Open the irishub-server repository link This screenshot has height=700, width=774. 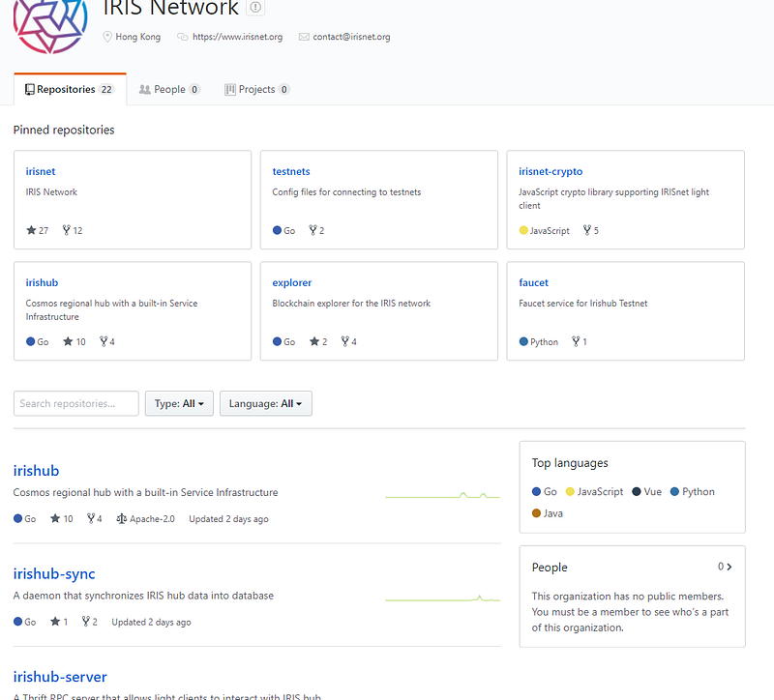[60, 677]
